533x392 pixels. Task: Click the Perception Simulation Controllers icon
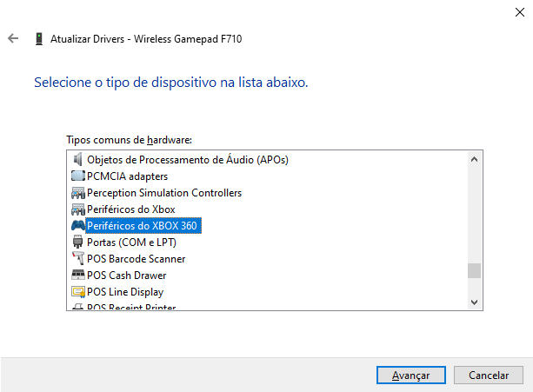coord(77,193)
